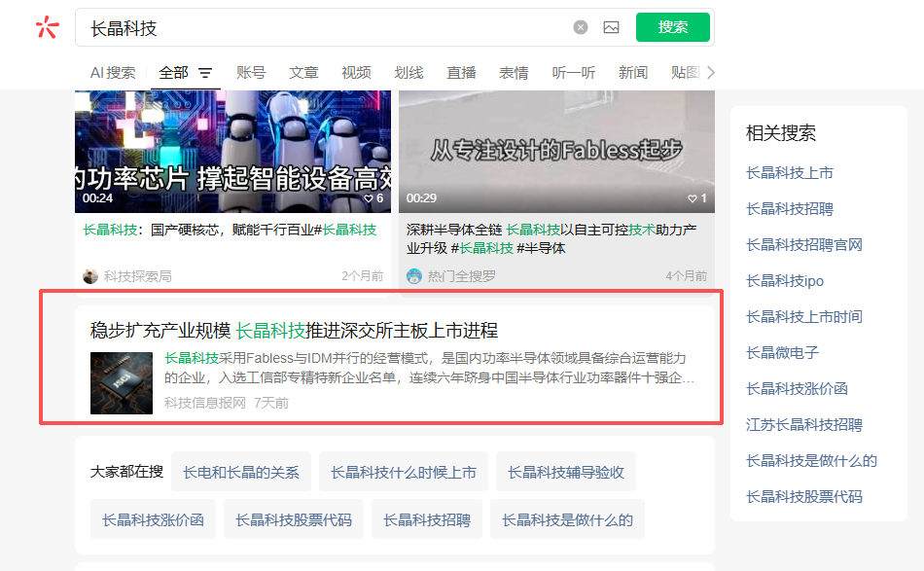This screenshot has width=924, height=571.
Task: Switch to the 表情 tab
Action: click(514, 73)
